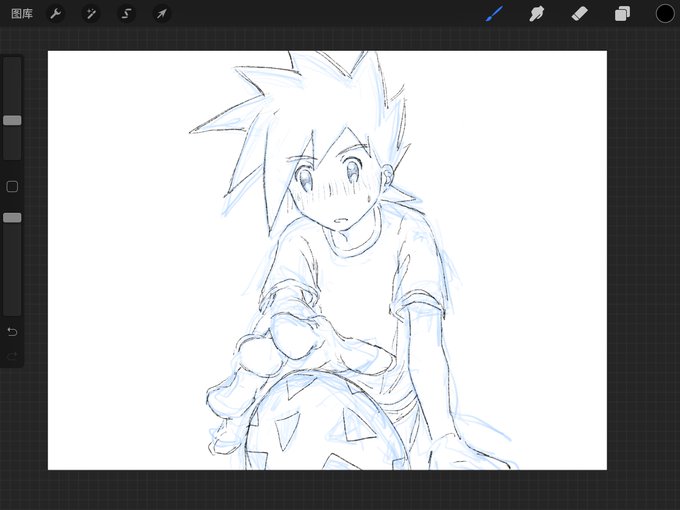Select the Brush tool
The height and width of the screenshot is (510, 680).
point(494,13)
